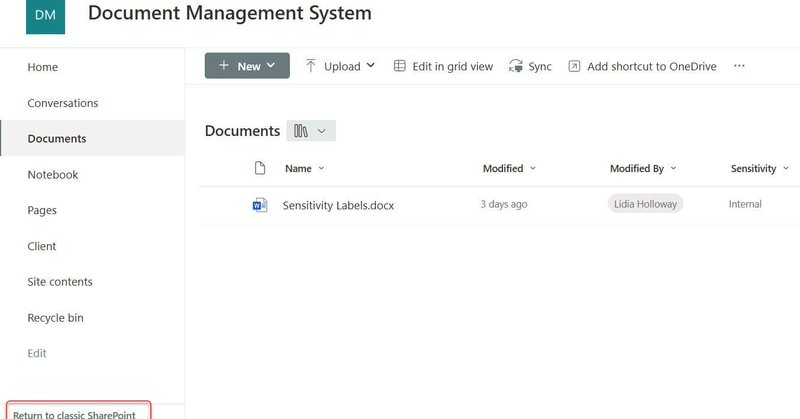Click the Lidia Holloway person chip

[x=645, y=204]
